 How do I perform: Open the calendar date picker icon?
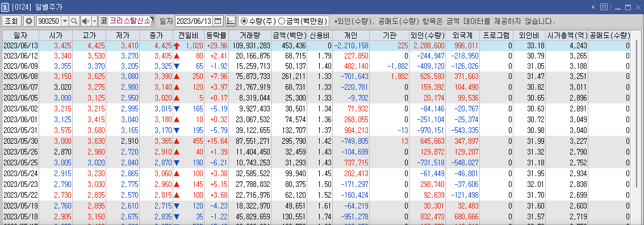pyautogui.click(x=218, y=21)
